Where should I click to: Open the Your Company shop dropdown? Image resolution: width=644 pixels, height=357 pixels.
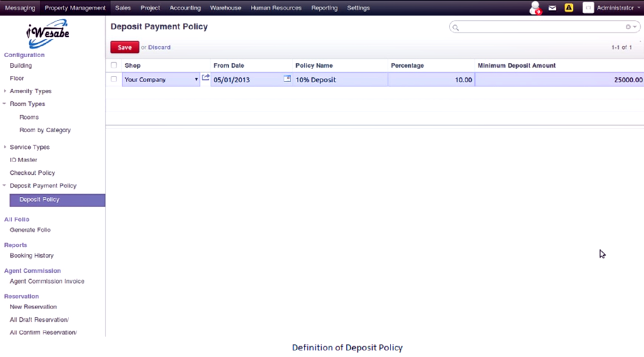pyautogui.click(x=196, y=80)
